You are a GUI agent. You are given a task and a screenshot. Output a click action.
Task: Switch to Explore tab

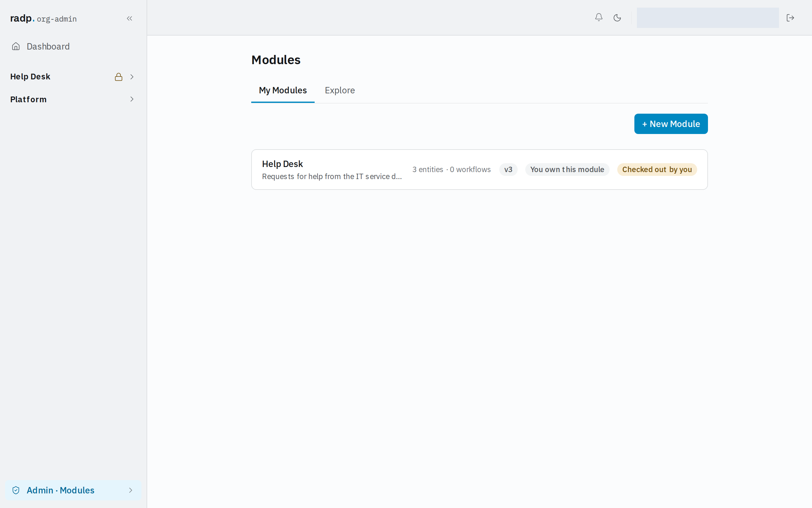click(340, 90)
